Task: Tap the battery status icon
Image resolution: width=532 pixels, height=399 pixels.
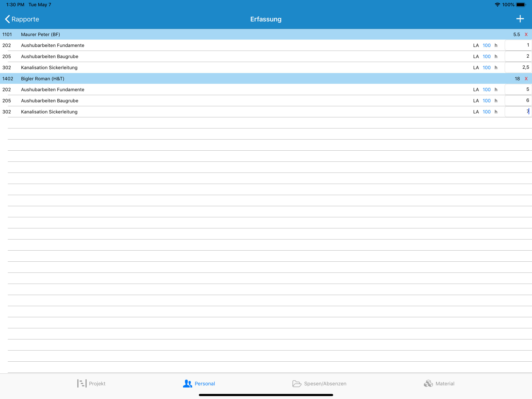Action: click(x=521, y=5)
